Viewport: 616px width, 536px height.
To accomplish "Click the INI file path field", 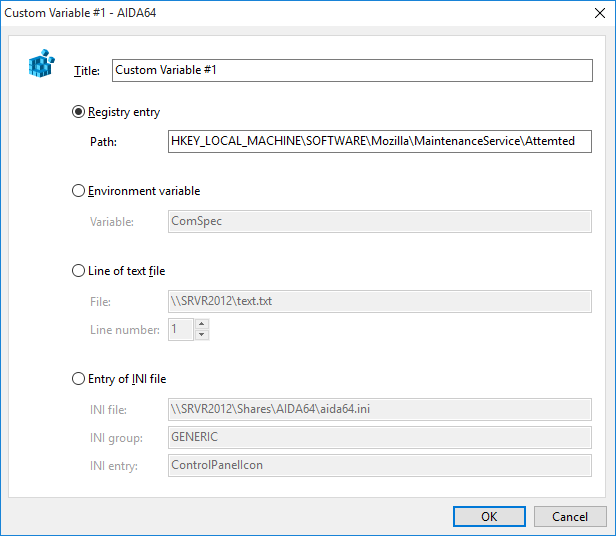I will [x=380, y=409].
